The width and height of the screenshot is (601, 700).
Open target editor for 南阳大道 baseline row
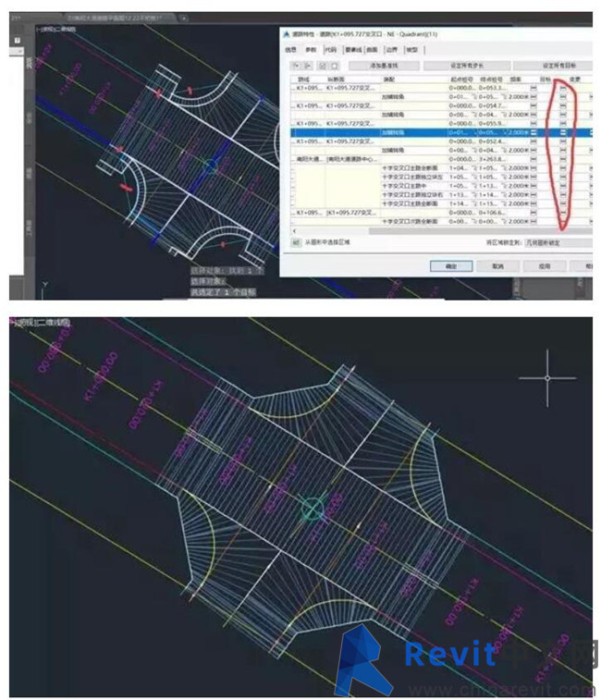[x=562, y=159]
